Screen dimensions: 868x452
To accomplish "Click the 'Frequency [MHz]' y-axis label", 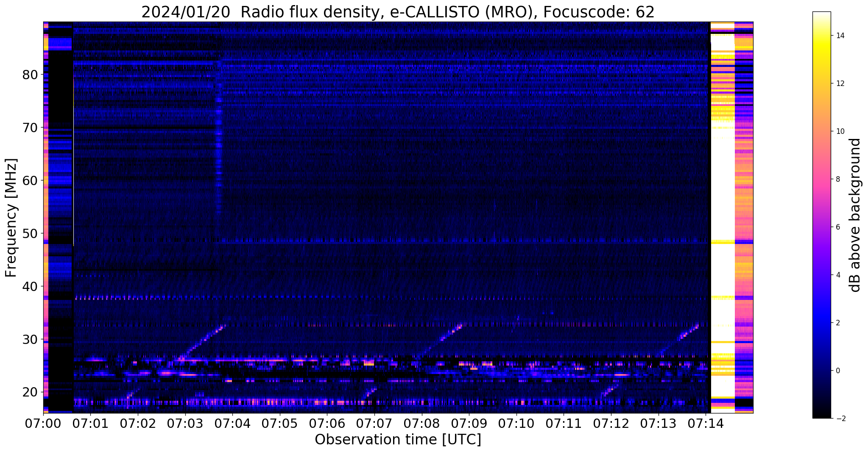I will 11,218.
